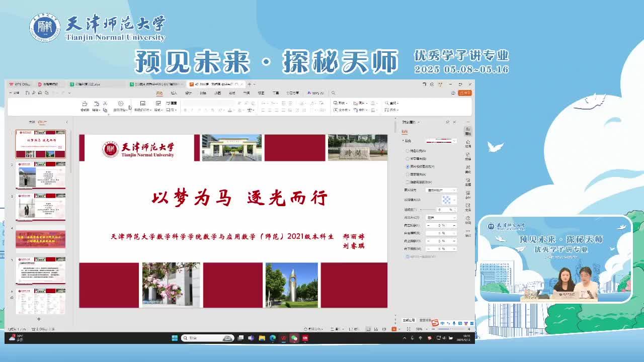Image resolution: width=644 pixels, height=362 pixels.
Task: Click the Windows Start button
Action: pos(175,338)
